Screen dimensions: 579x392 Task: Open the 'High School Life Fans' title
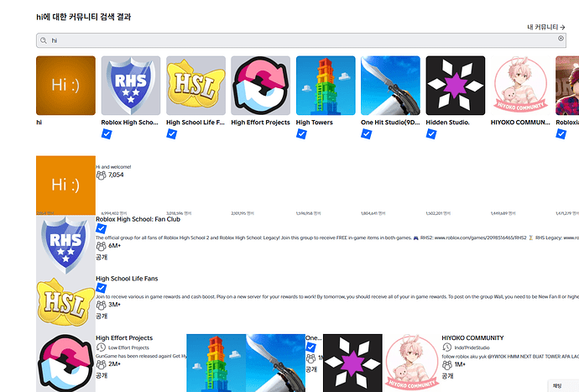pos(127,279)
